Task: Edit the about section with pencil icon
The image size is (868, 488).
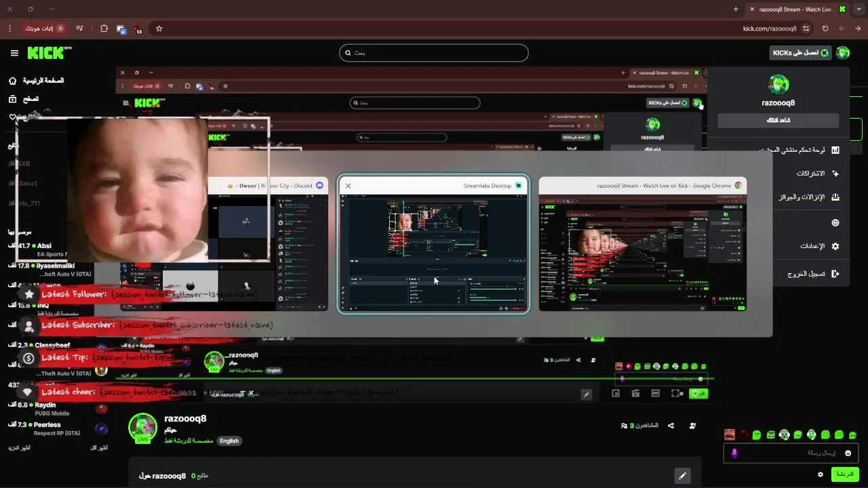Action: [x=682, y=476]
